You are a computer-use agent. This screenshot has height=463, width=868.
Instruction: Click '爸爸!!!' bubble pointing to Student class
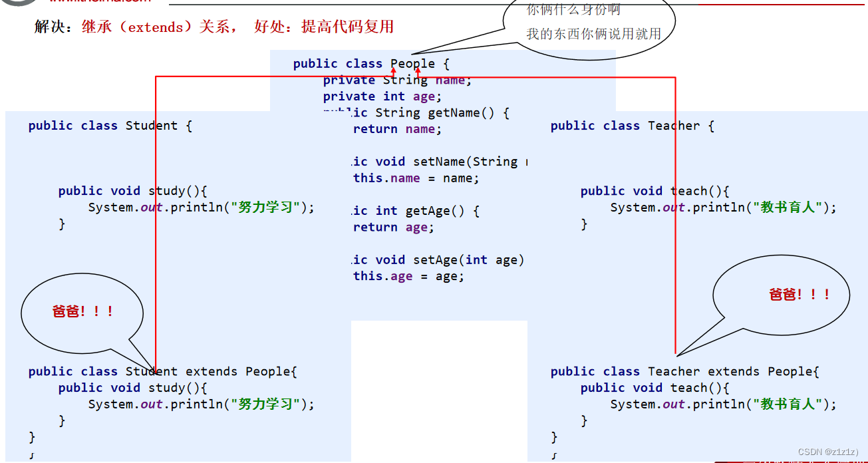tap(83, 311)
